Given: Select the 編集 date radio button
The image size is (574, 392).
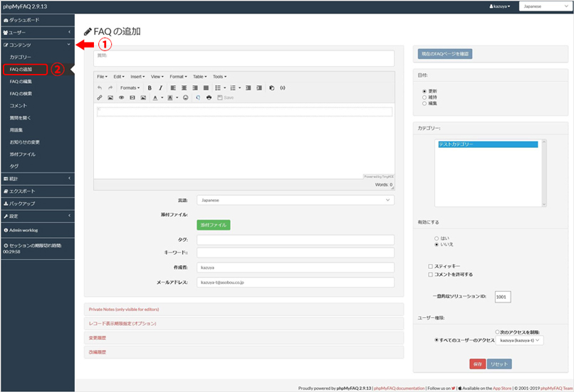Looking at the screenshot, I should click(x=424, y=103).
